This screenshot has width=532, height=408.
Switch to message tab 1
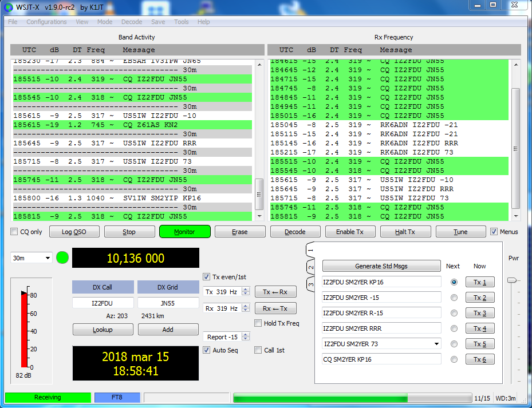[x=311, y=250]
